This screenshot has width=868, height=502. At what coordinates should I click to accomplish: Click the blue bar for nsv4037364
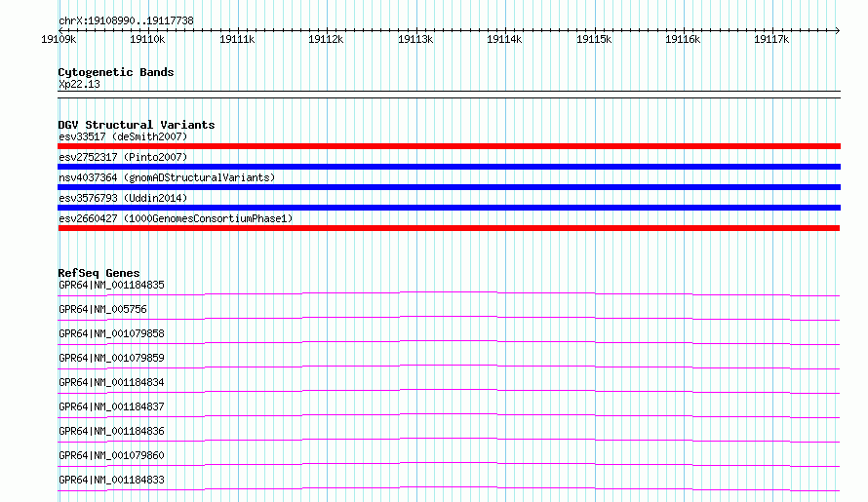click(449, 187)
